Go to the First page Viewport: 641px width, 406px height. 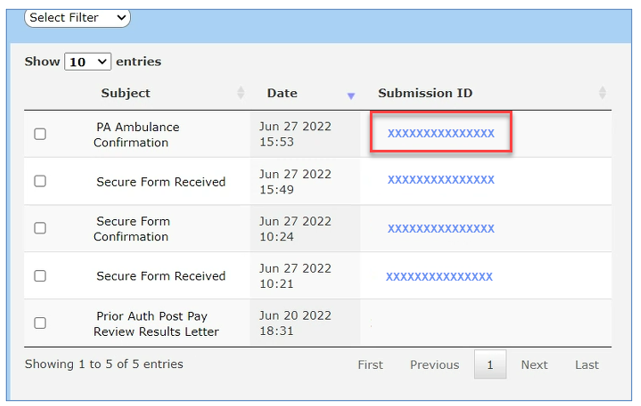370,365
